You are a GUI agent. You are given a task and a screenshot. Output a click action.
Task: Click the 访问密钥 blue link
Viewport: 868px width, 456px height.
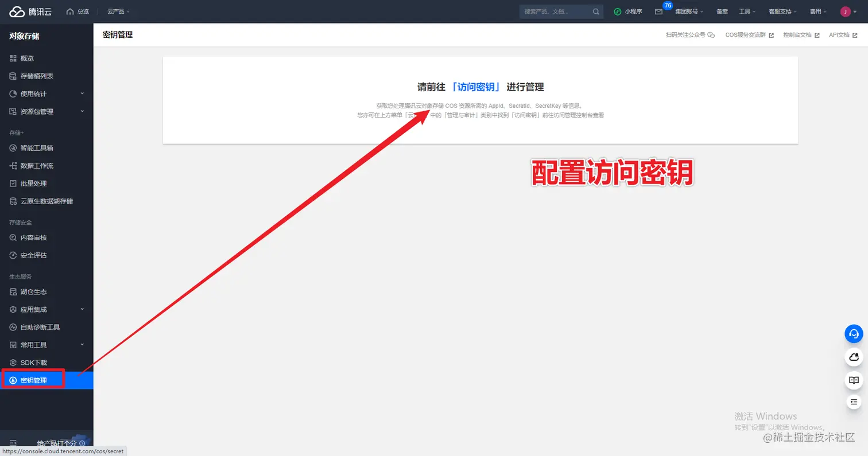[476, 87]
